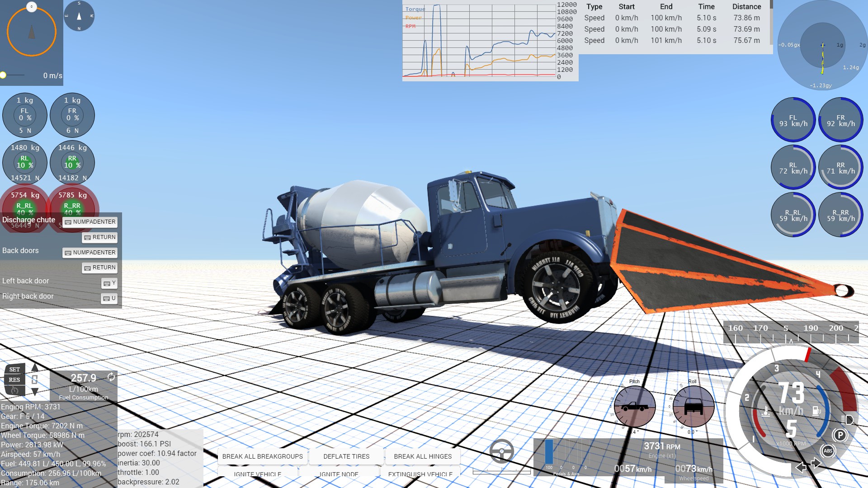
Task: Click the NUMPADENTER key for Back doors
Action: [x=90, y=253]
